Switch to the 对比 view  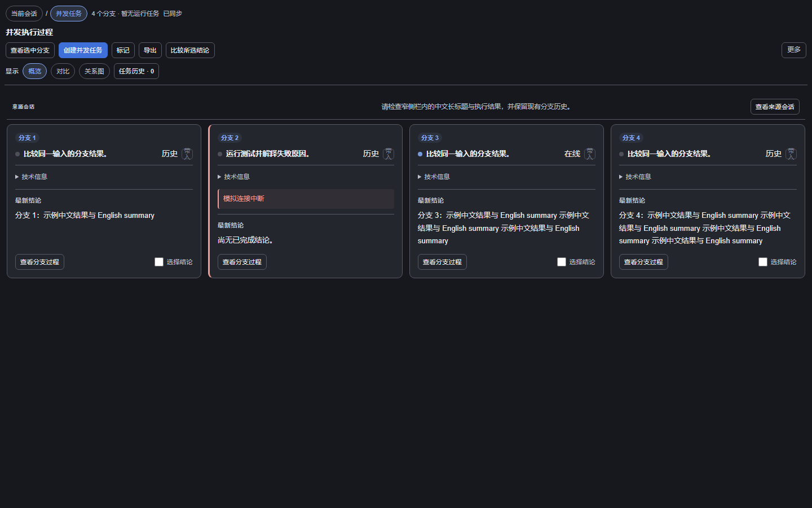pos(63,71)
